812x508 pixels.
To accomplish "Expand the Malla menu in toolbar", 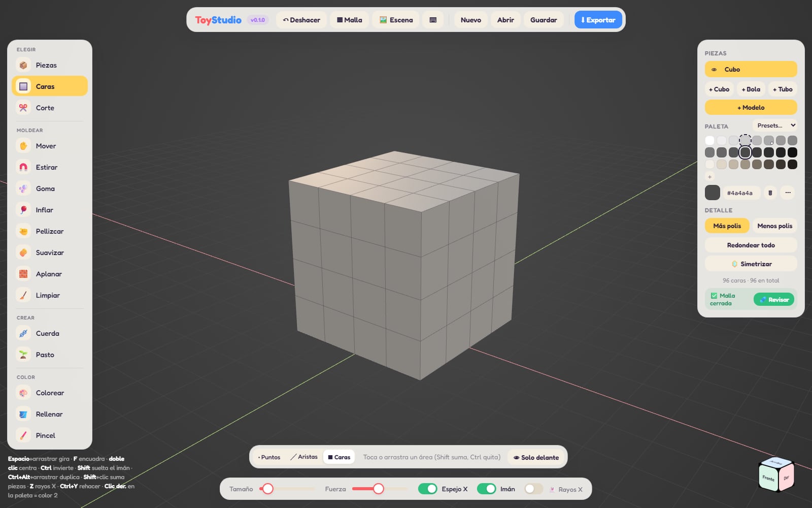I will (x=350, y=20).
